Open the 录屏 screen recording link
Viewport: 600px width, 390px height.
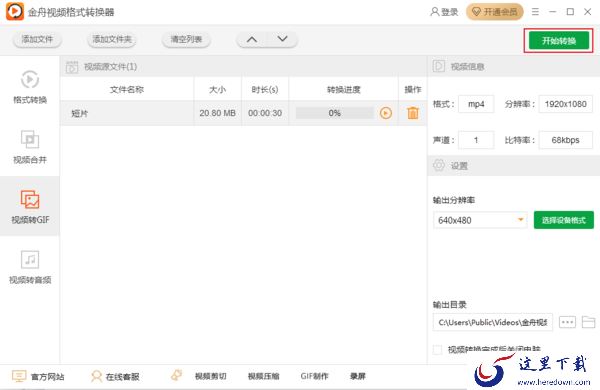coord(358,376)
